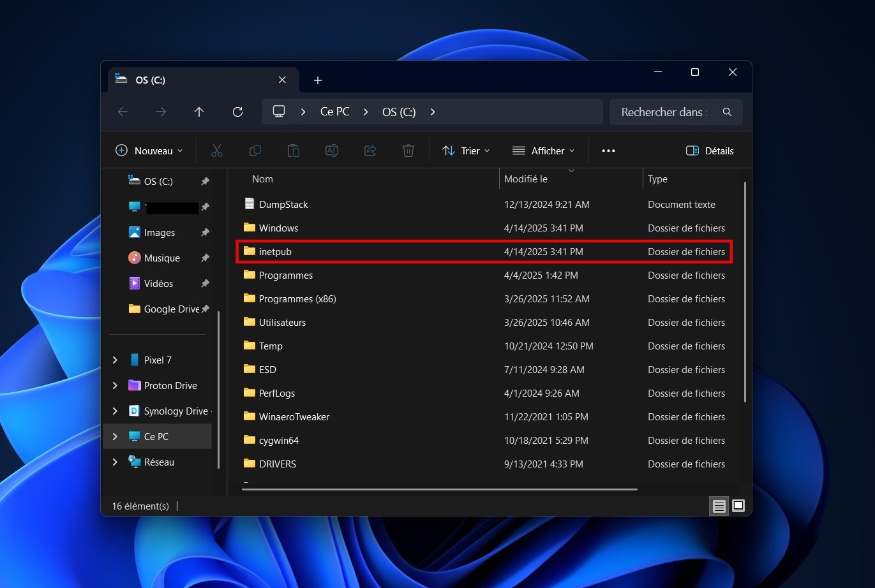
Task: Switch to large thumbnails view
Action: (x=738, y=506)
